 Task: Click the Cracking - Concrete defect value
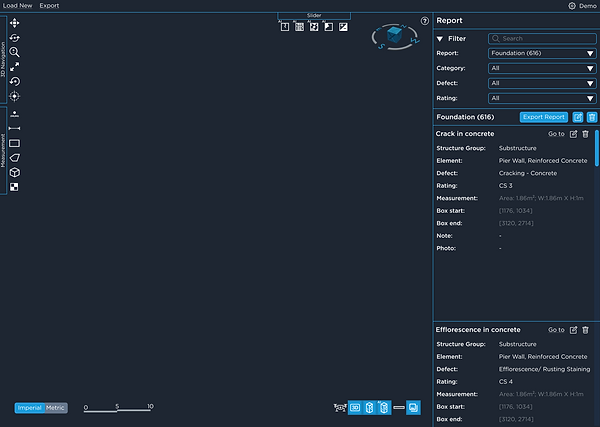click(x=528, y=173)
